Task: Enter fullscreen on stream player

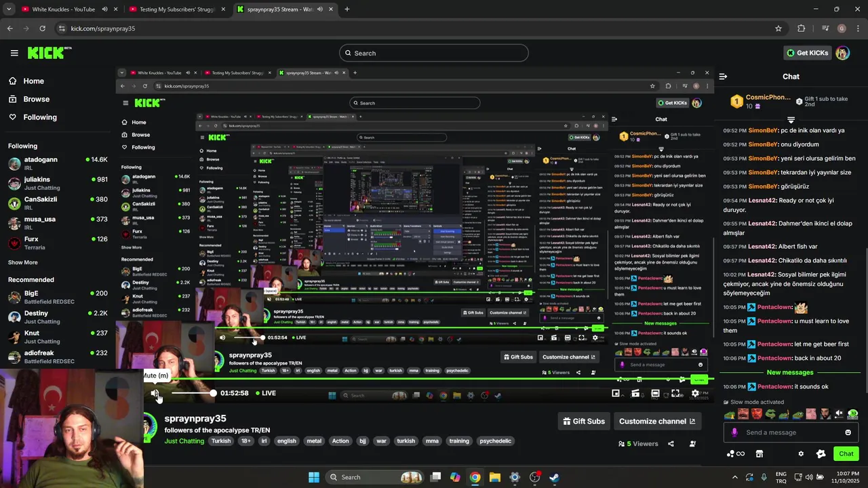Action: pos(675,393)
